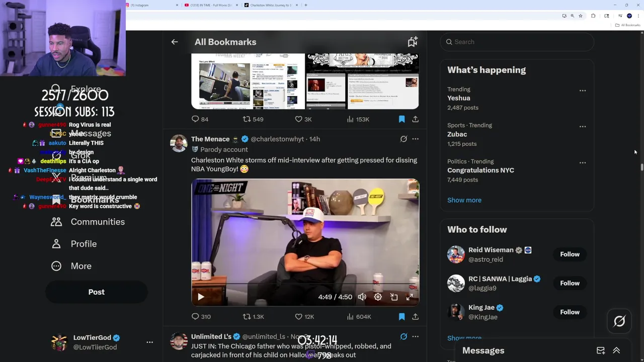Open Grok explain icon on The Menace post
Viewport: 644px width, 362px height.
pyautogui.click(x=404, y=139)
